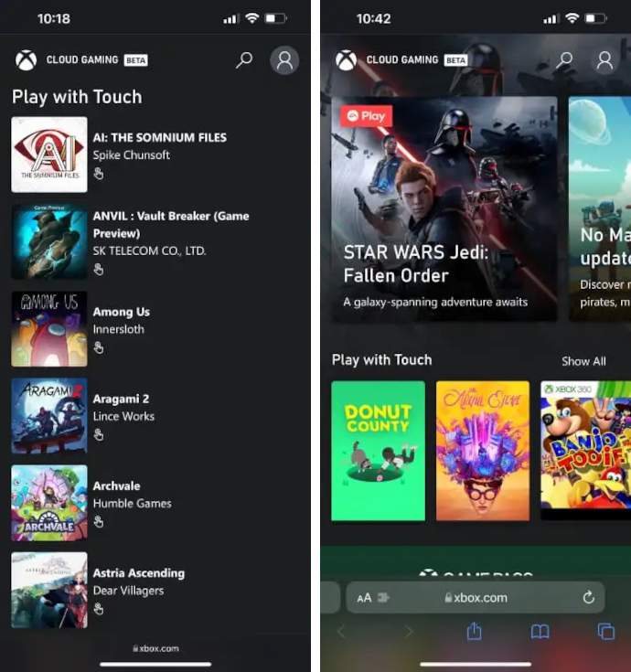Go forward with the Safari forward arrow

tap(409, 631)
